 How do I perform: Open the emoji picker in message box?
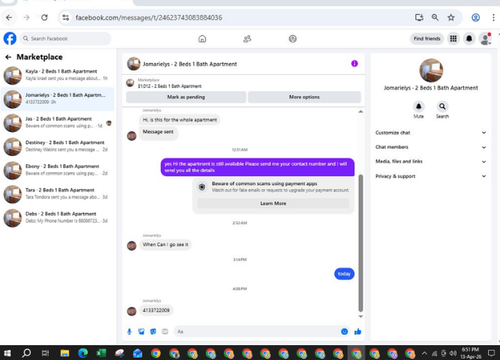[344, 331]
